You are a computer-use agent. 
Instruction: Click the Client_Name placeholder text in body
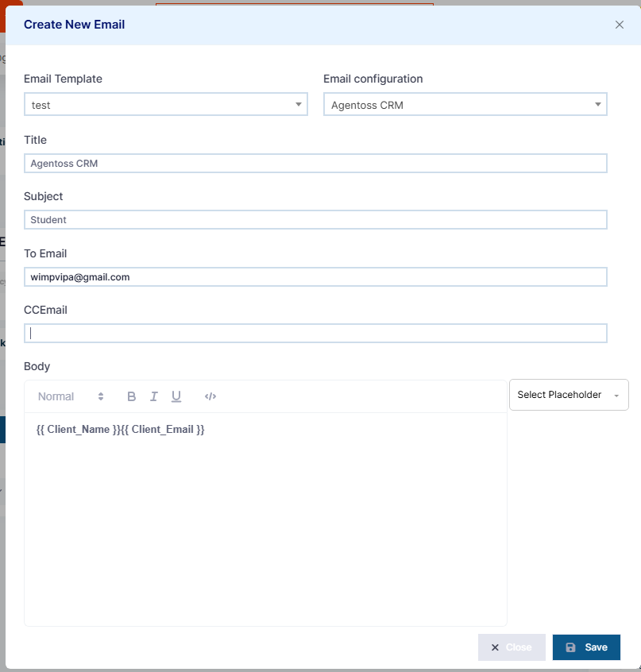[x=78, y=430]
